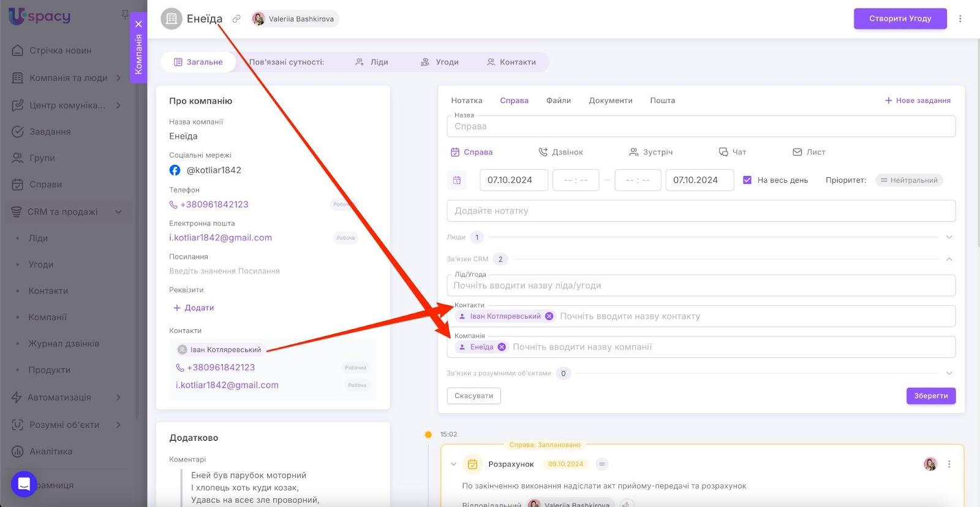Close the Компанія side panel tab
The image size is (980, 507).
(x=139, y=24)
